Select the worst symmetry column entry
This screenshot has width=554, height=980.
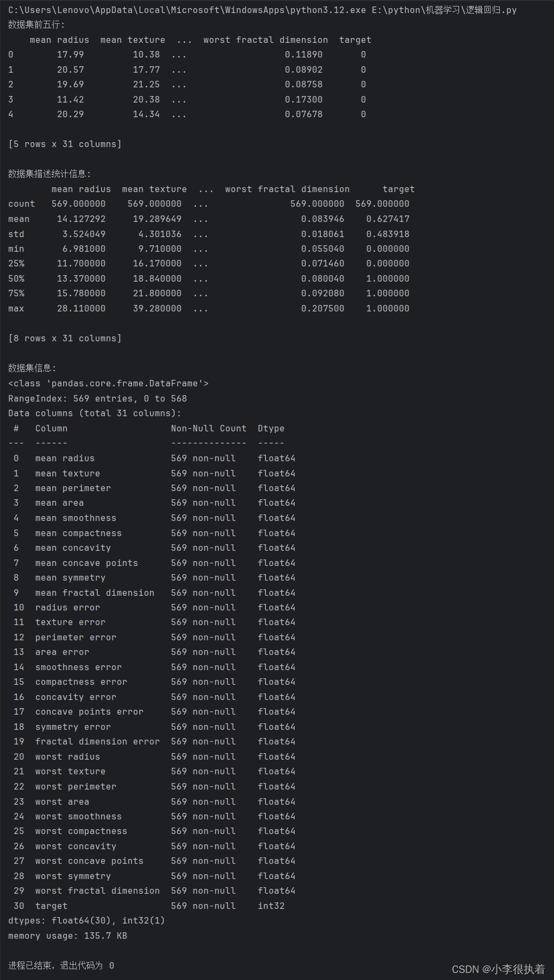(73, 876)
